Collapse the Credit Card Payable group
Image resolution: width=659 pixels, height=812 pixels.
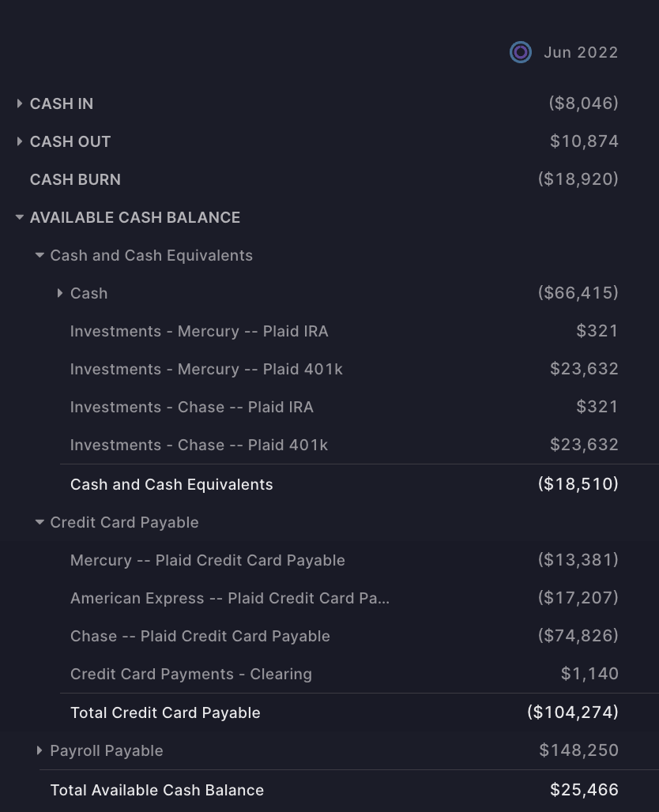pyautogui.click(x=40, y=522)
